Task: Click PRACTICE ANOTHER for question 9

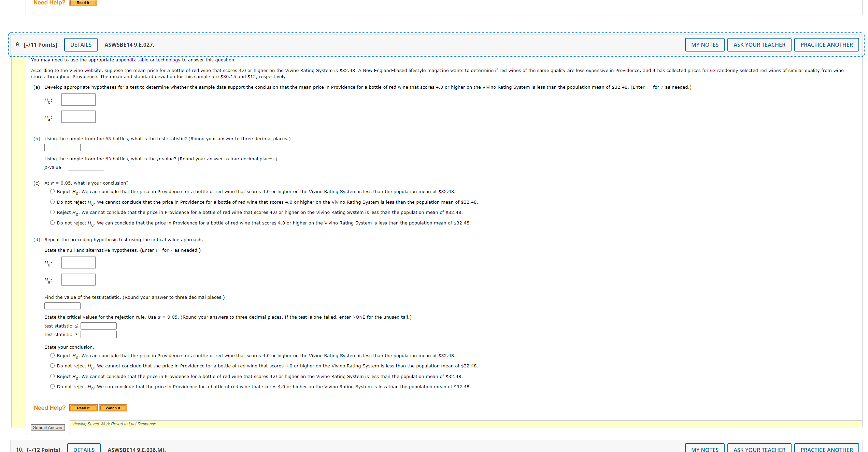Action: (x=826, y=45)
